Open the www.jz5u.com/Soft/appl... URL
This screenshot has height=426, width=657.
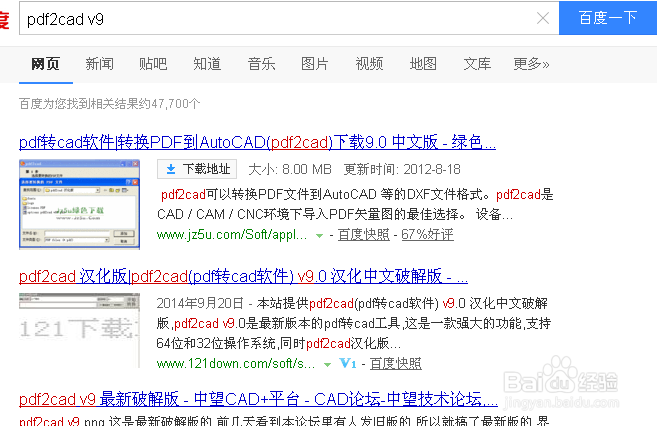(232, 235)
